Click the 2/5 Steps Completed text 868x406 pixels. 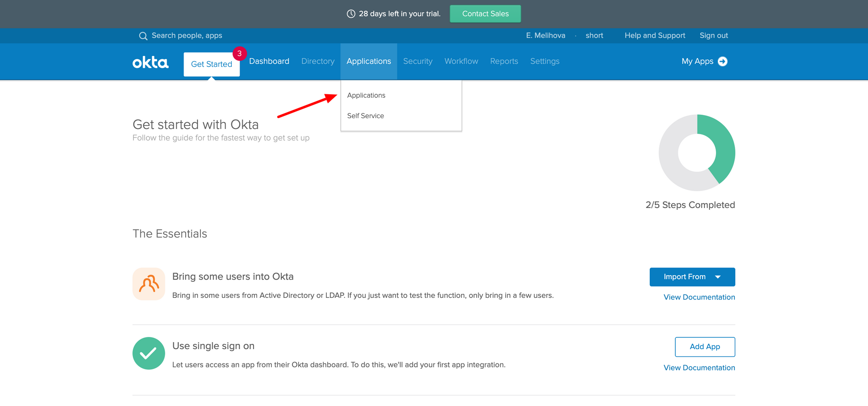coord(690,205)
